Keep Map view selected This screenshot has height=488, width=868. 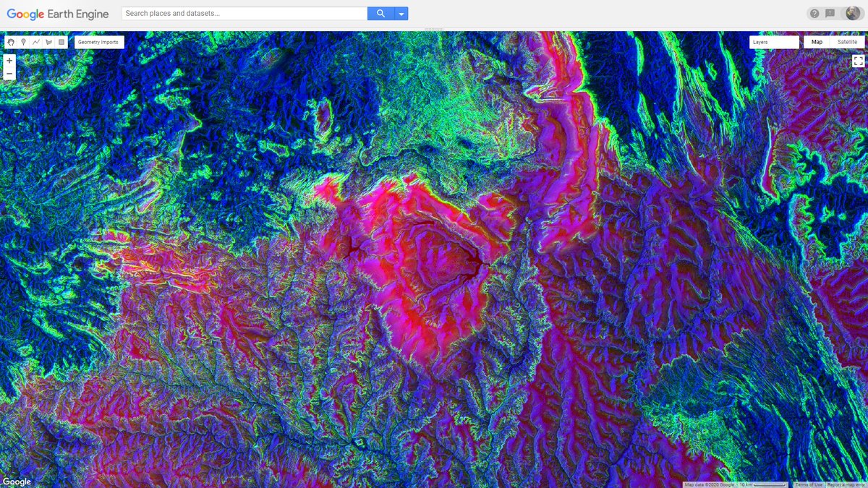click(x=817, y=42)
